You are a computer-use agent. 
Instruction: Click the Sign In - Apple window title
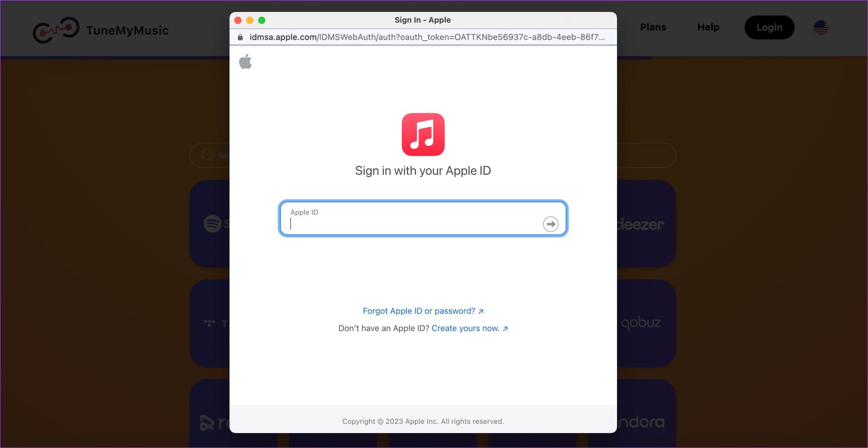tap(423, 20)
